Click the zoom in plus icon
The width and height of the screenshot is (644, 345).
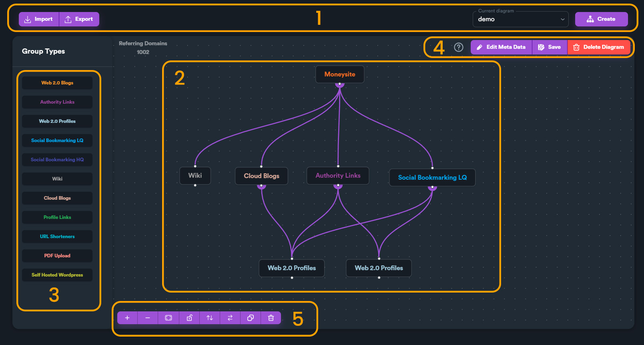coord(127,318)
